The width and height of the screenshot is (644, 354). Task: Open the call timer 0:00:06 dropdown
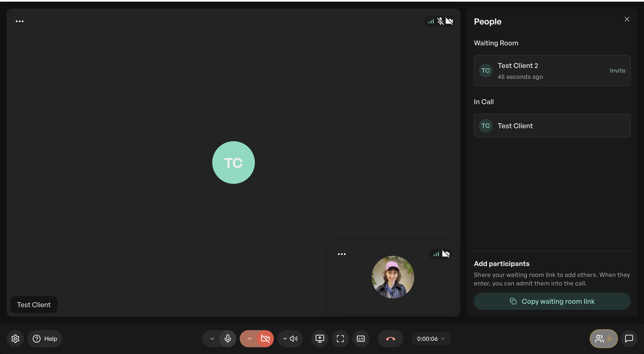pyautogui.click(x=431, y=339)
